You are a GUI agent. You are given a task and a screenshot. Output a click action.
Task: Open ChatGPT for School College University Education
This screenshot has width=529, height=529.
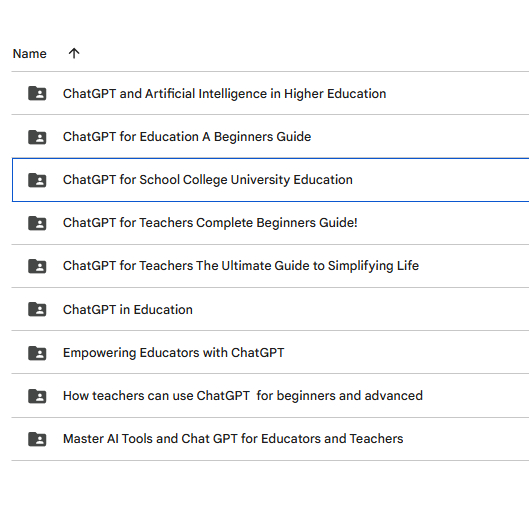point(208,180)
